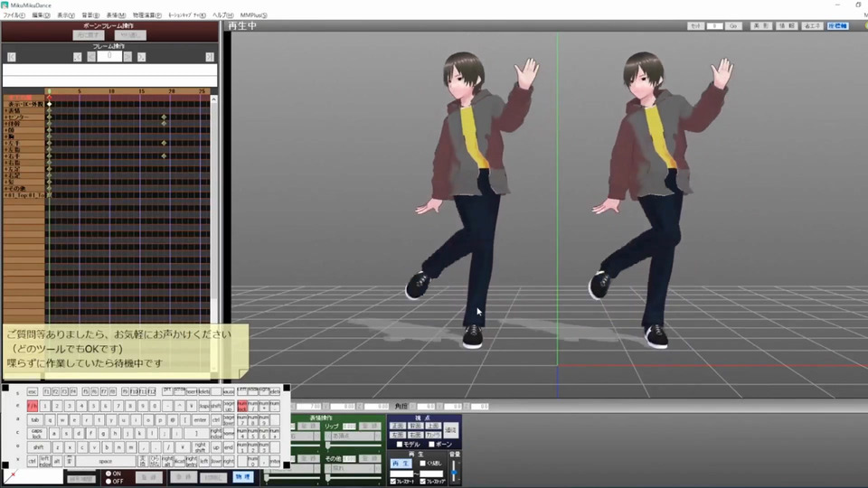The width and height of the screenshot is (868, 488).
Task: Click the frame number input field
Action: point(109,57)
